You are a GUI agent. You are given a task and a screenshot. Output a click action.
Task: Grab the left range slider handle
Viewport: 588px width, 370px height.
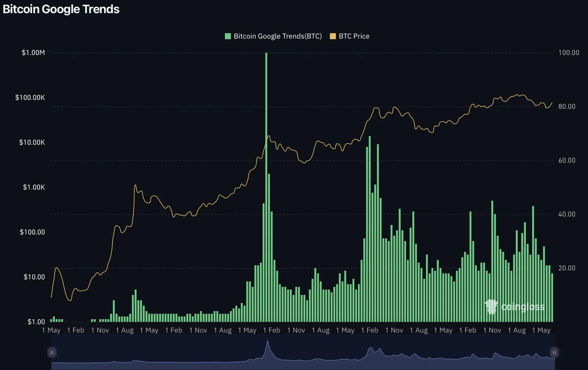coord(52,352)
